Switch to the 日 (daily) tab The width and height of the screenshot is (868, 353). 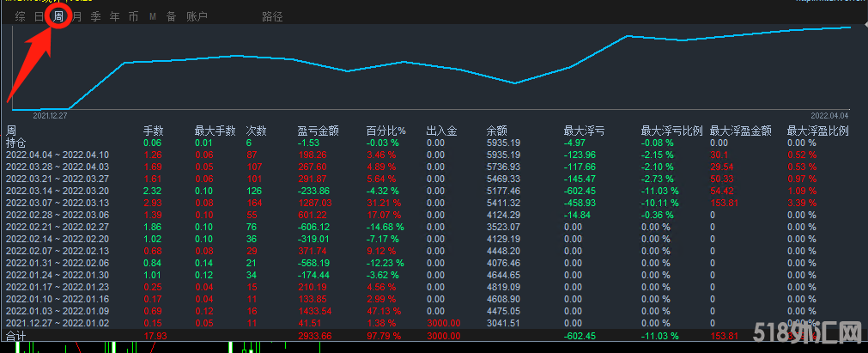[39, 16]
